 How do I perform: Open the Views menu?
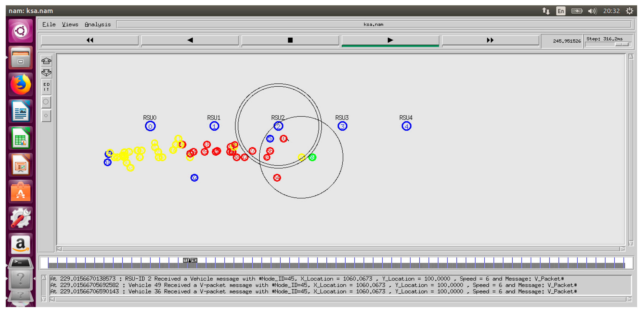click(x=70, y=25)
